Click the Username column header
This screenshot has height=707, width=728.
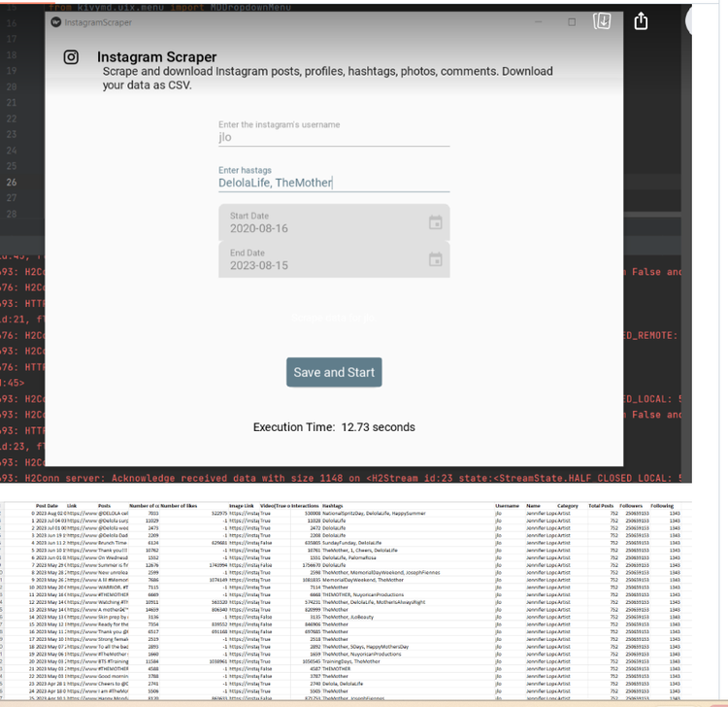(507, 506)
